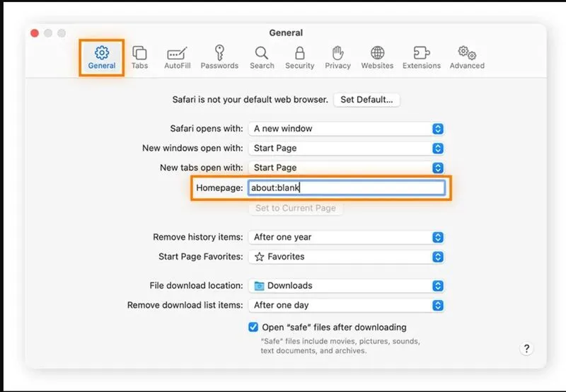Expand the 'New windows open with' dropdown

click(346, 149)
